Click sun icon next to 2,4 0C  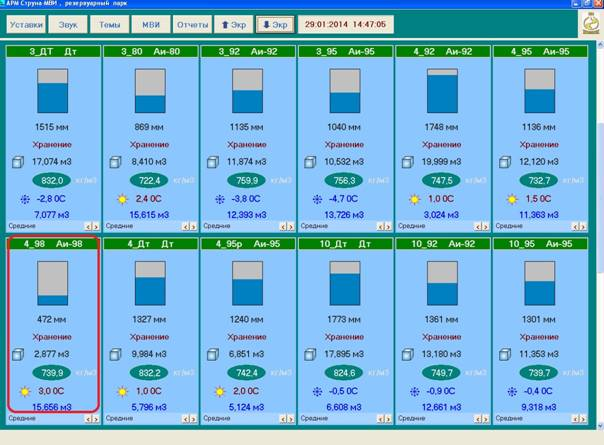point(122,199)
